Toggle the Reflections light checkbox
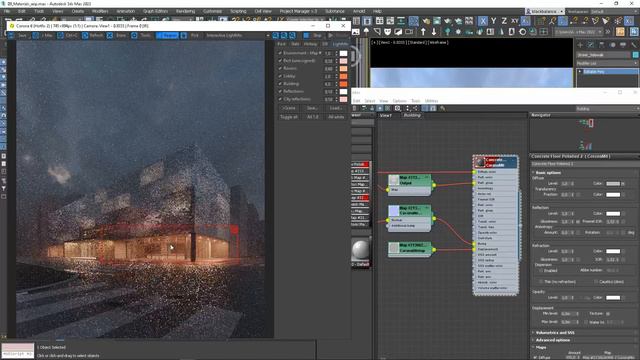The image size is (640, 360). (x=280, y=91)
